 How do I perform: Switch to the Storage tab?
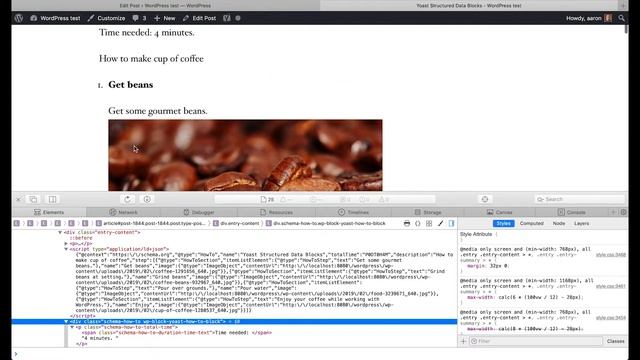tap(428, 212)
